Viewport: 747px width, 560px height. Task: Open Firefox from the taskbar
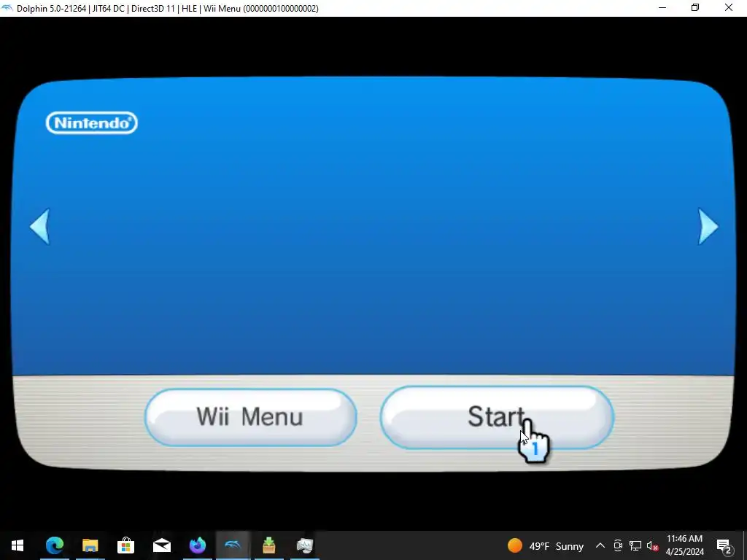197,545
